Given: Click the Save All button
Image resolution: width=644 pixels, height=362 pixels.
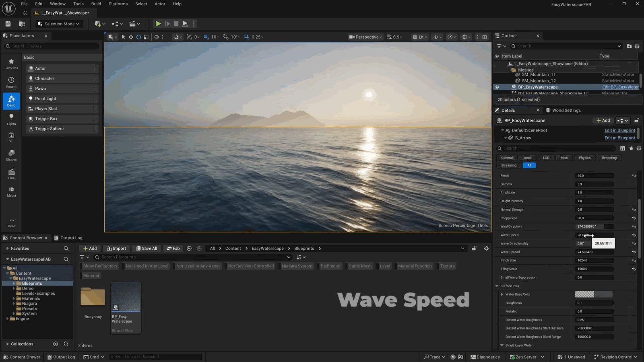Looking at the screenshot, I should (x=146, y=249).
